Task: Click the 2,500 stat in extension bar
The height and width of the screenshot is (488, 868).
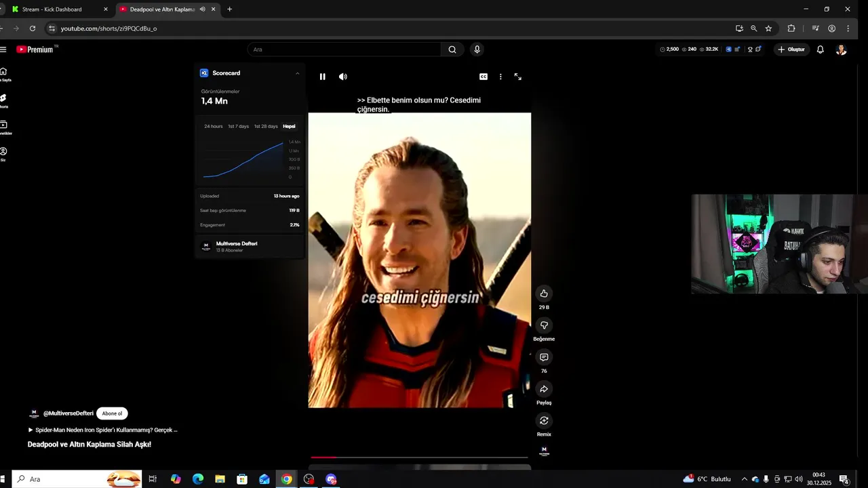Action: 669,49
